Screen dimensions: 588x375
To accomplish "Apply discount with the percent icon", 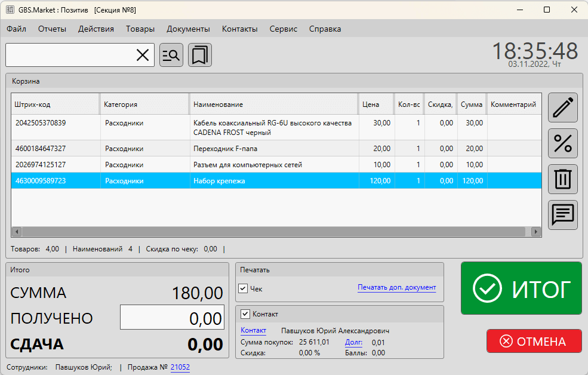I will coord(562,143).
